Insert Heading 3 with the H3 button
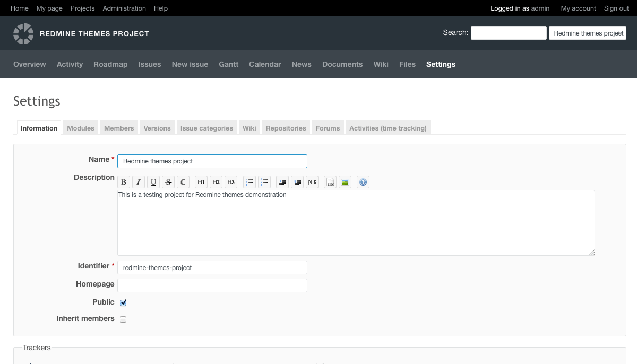 point(231,182)
